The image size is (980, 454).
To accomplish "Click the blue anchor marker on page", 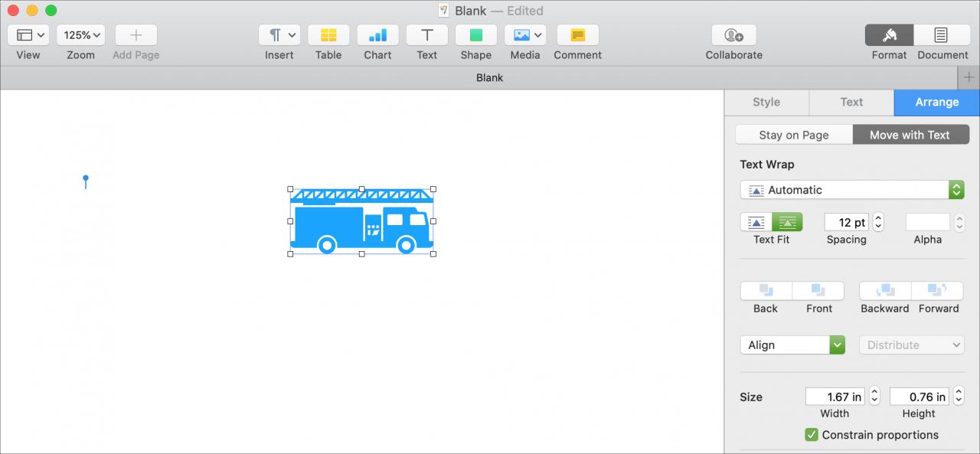I will tap(86, 181).
